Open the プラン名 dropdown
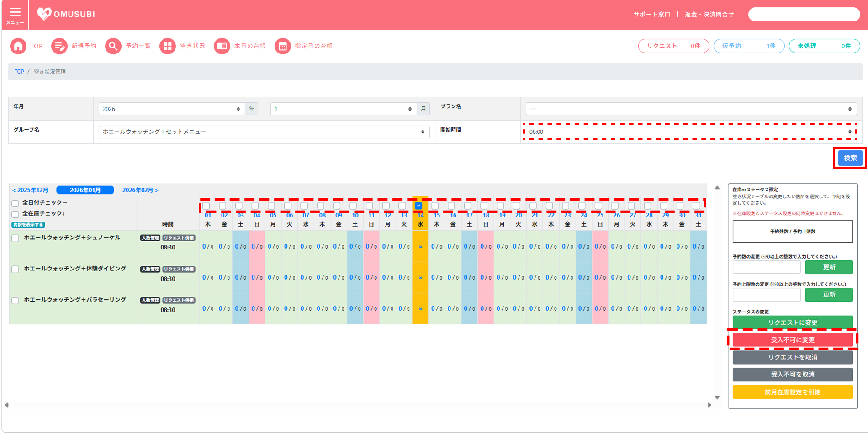This screenshot has height=434, width=868. tap(691, 109)
